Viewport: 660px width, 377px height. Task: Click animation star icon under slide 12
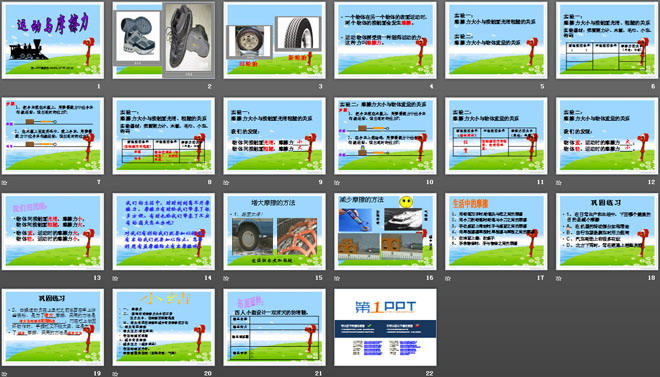click(559, 183)
